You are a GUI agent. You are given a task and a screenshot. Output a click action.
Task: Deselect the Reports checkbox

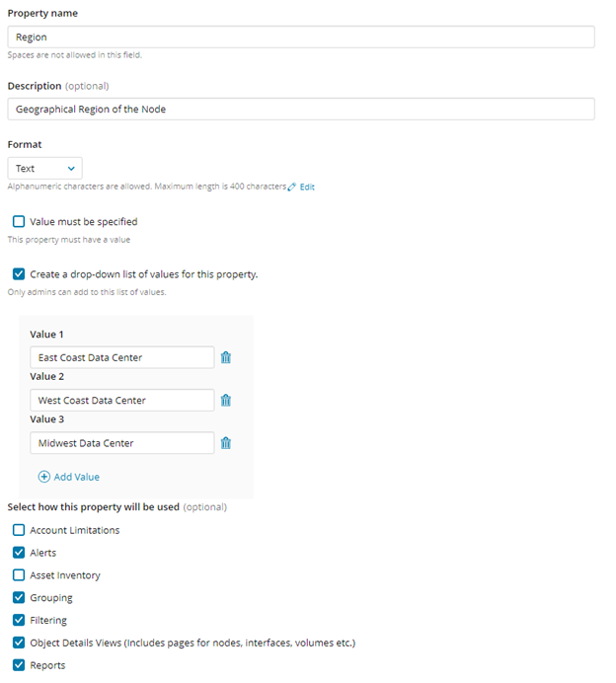tap(19, 665)
